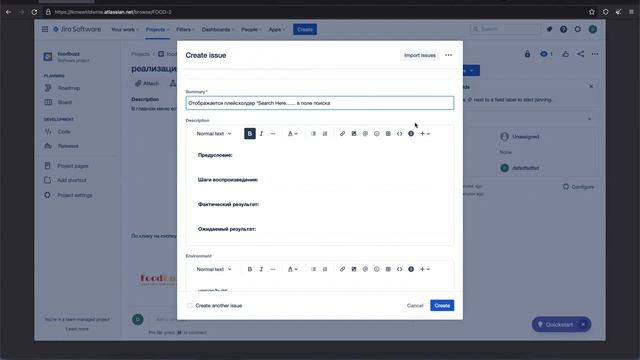
Task: Add a link in Environment editor
Action: click(342, 269)
